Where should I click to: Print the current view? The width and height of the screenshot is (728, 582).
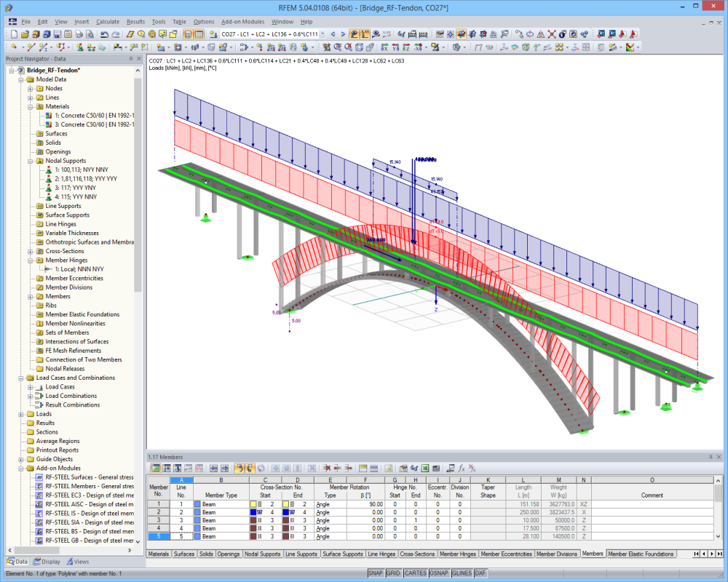(x=79, y=33)
